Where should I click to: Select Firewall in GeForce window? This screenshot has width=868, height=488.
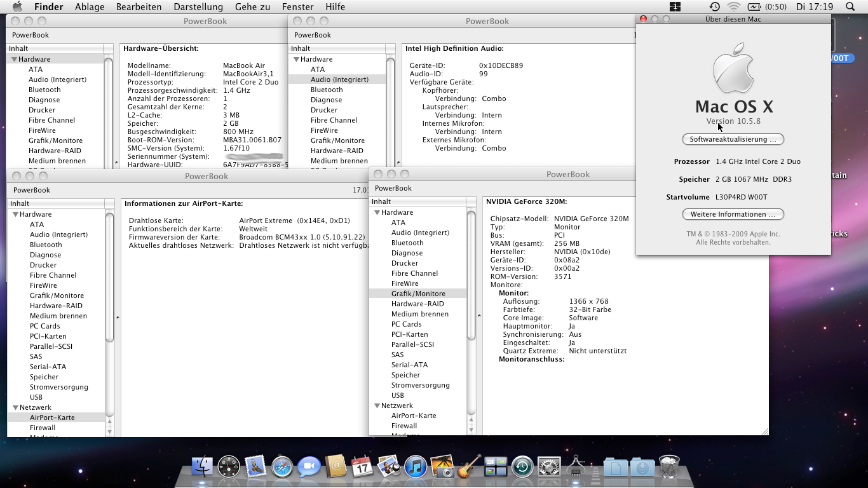[x=404, y=426]
